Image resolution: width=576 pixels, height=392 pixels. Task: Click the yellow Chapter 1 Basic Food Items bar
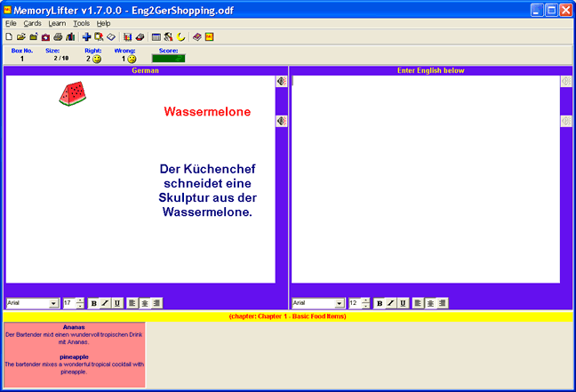288,316
